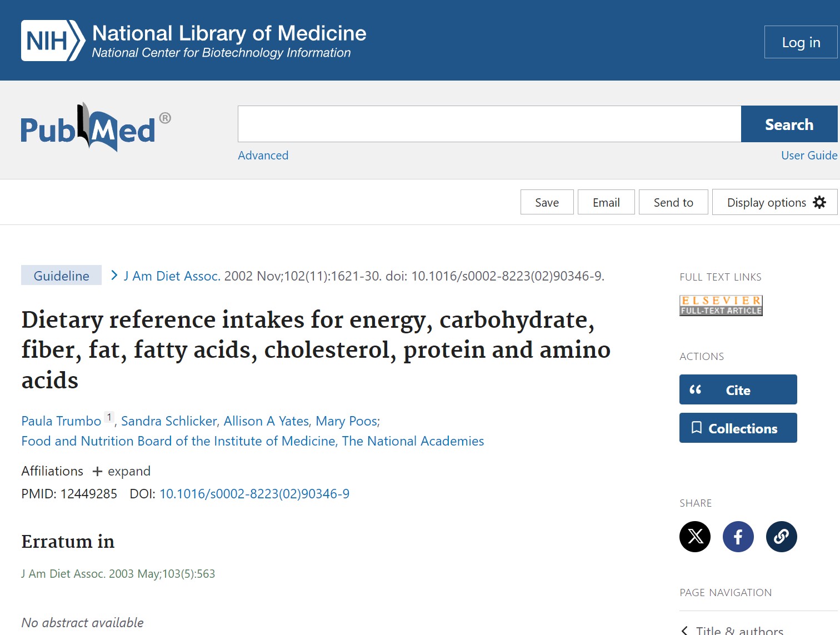
Task: Copy the permalink using the link icon
Action: (781, 537)
